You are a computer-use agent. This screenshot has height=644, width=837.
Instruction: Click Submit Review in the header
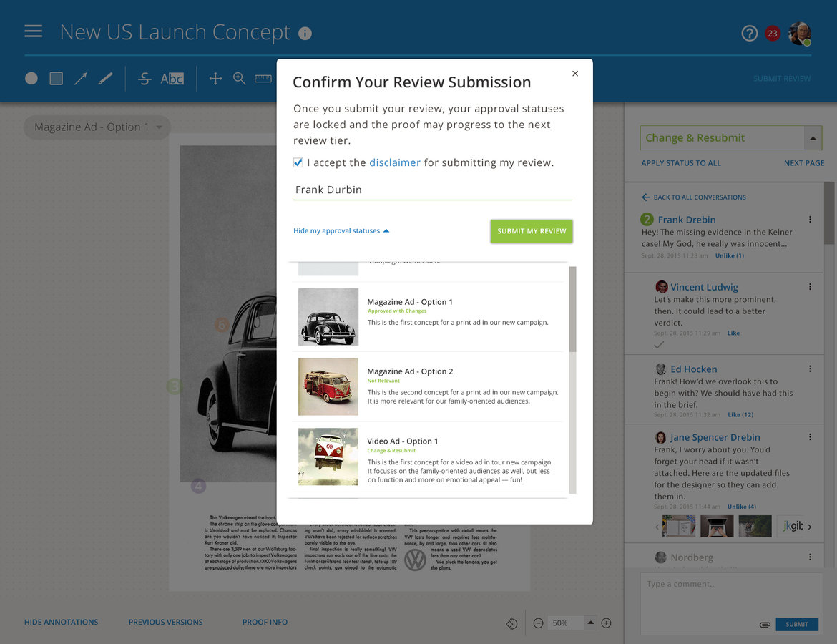[x=781, y=79]
